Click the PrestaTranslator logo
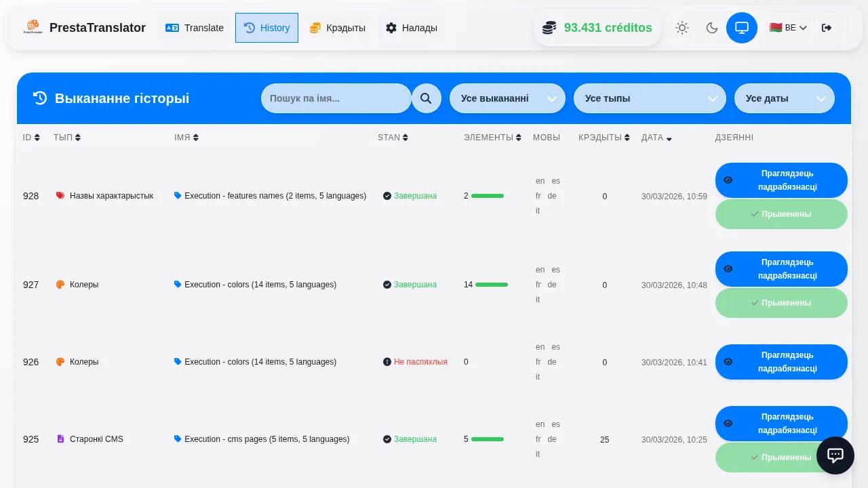The width and height of the screenshot is (868, 488). coord(33,28)
